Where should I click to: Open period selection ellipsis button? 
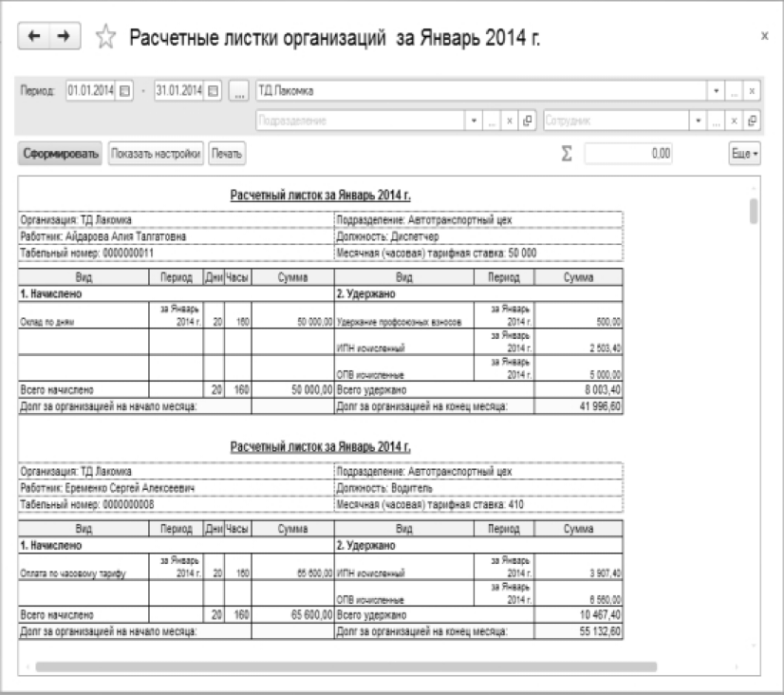(239, 91)
